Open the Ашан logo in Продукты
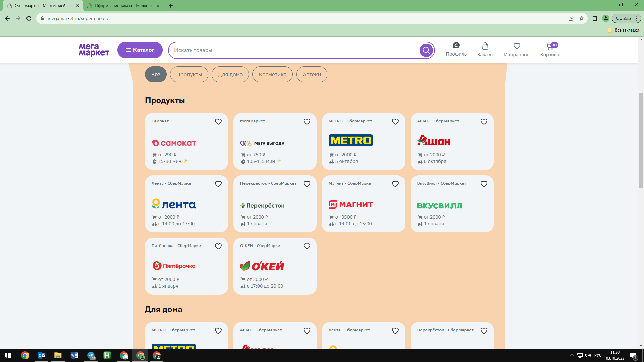This screenshot has height=362, width=644. click(434, 140)
